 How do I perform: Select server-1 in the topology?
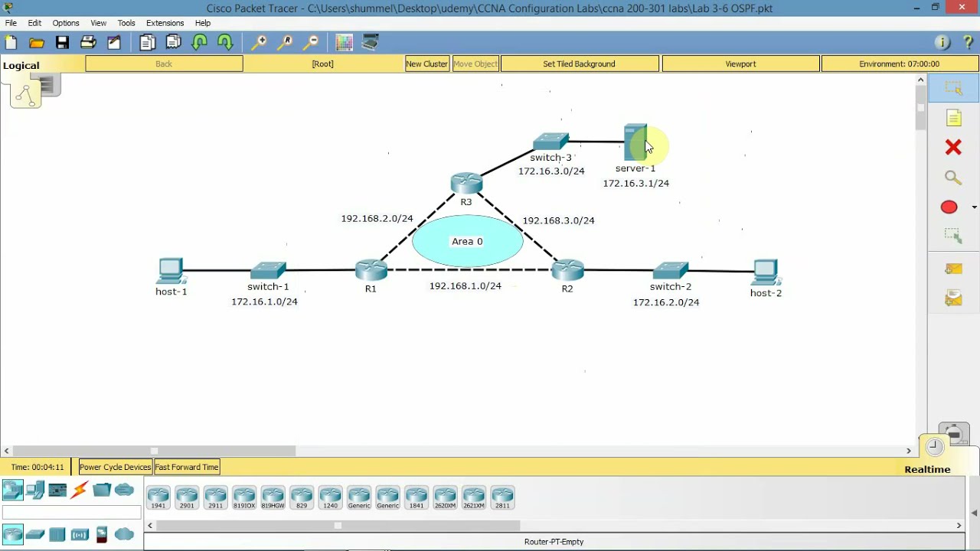tap(635, 142)
